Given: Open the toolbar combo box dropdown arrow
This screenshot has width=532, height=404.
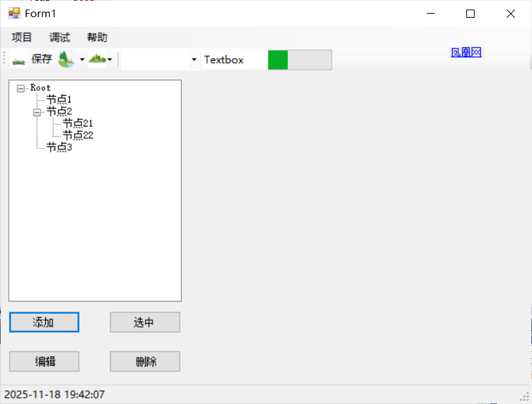Looking at the screenshot, I should (194, 59).
